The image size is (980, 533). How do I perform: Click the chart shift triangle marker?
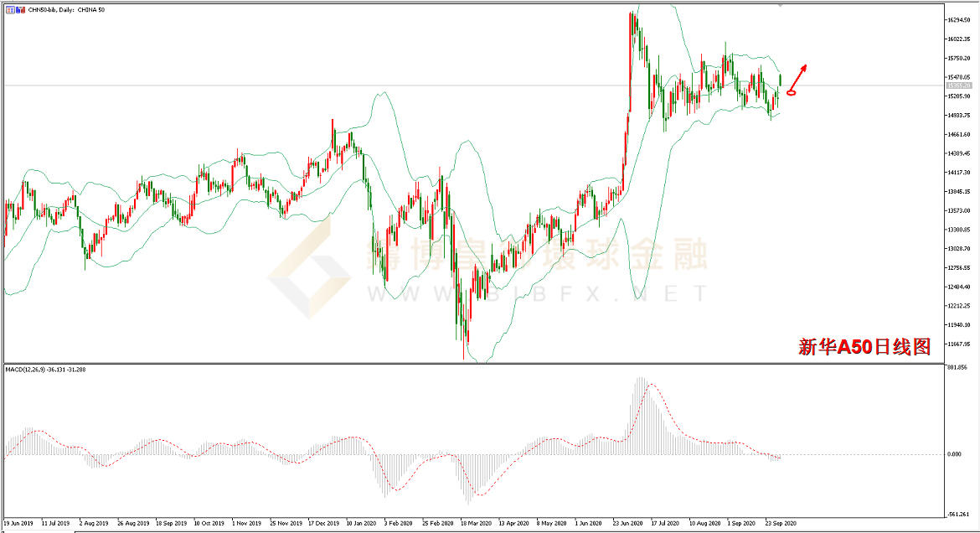[x=781, y=5]
